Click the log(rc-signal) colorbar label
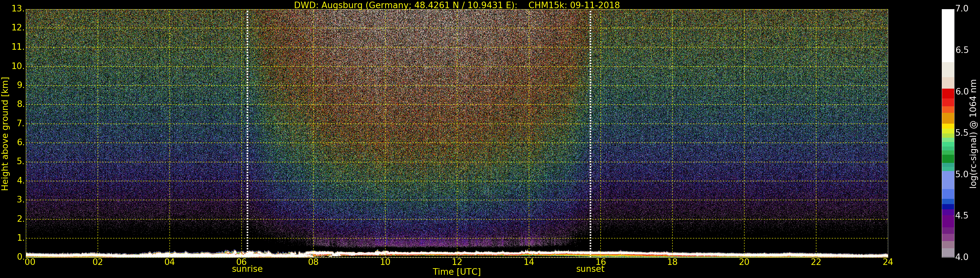 tap(973, 133)
